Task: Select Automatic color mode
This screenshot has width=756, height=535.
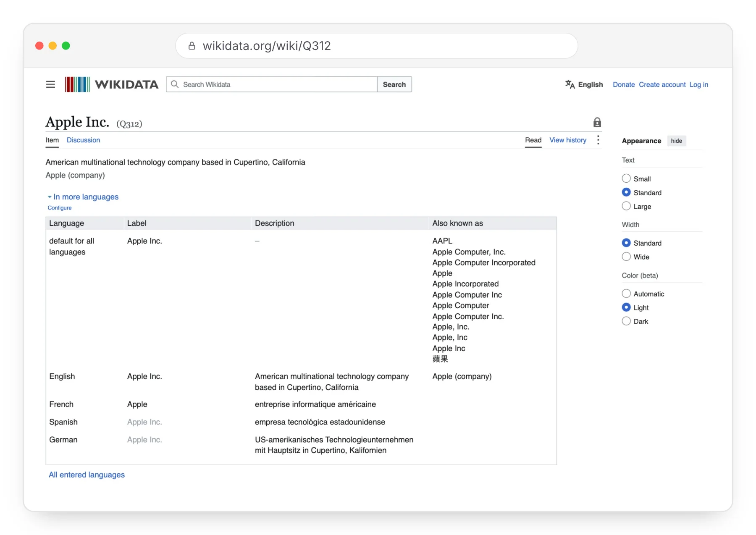Action: (x=626, y=294)
